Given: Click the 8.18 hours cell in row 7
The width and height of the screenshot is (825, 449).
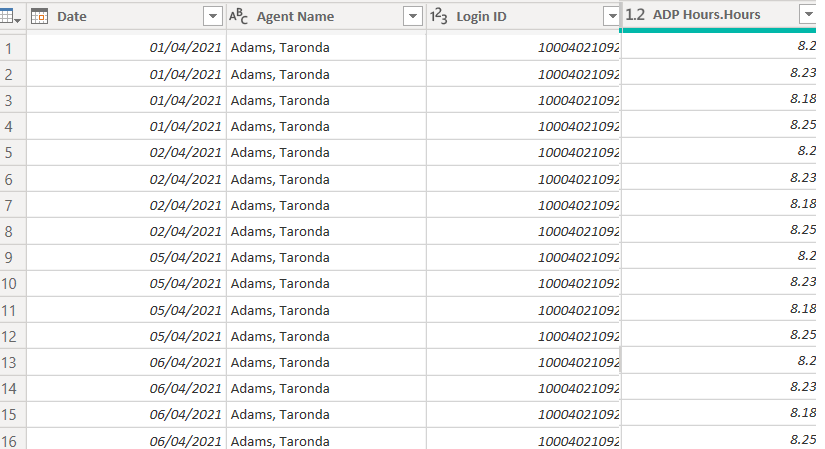Looking at the screenshot, I should click(719, 203).
